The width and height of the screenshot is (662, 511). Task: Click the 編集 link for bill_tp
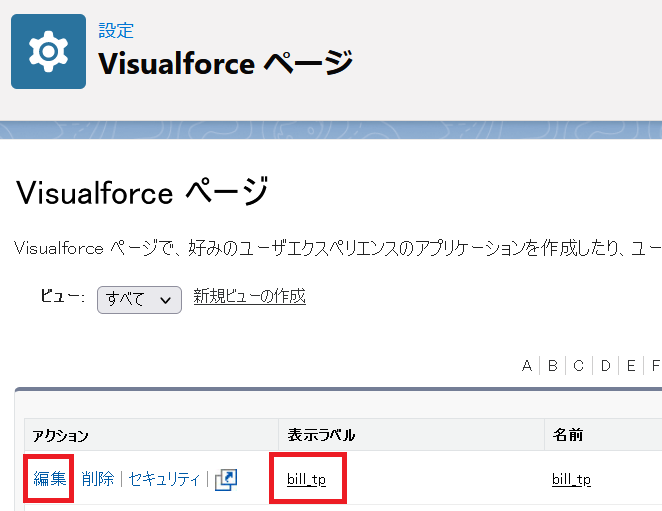[x=49, y=478]
